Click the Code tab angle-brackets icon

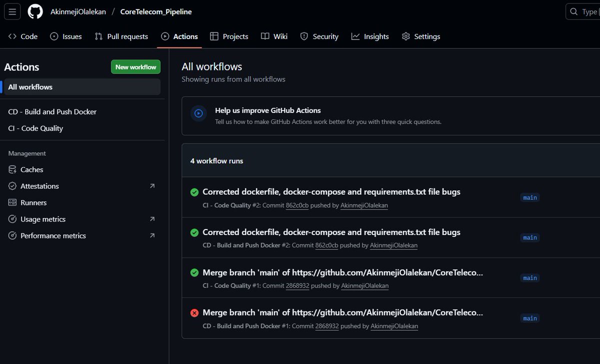(x=12, y=36)
